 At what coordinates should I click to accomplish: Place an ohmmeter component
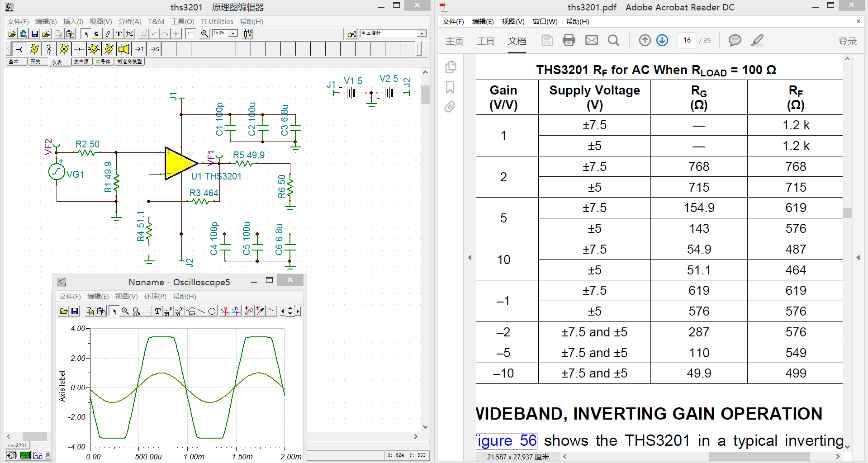click(x=109, y=49)
